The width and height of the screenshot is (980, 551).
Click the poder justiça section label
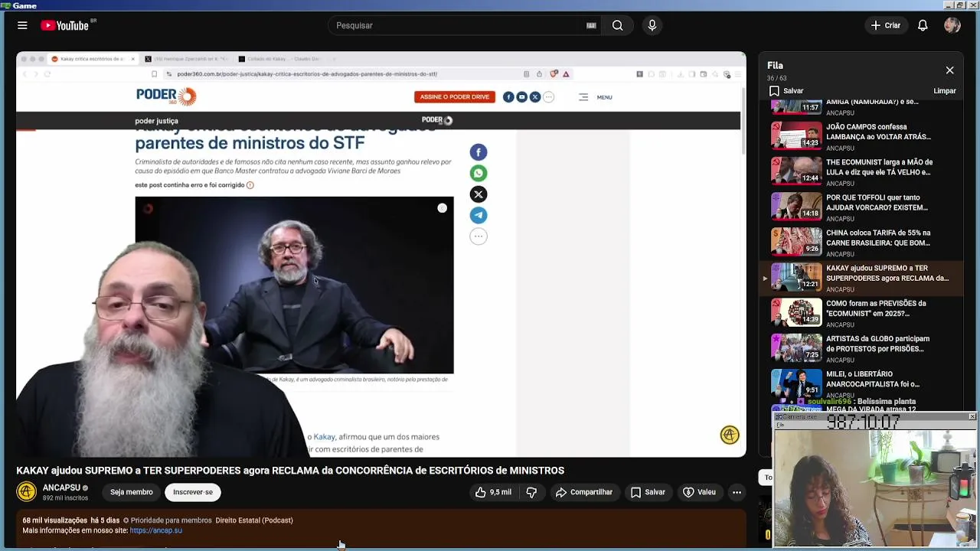click(156, 121)
